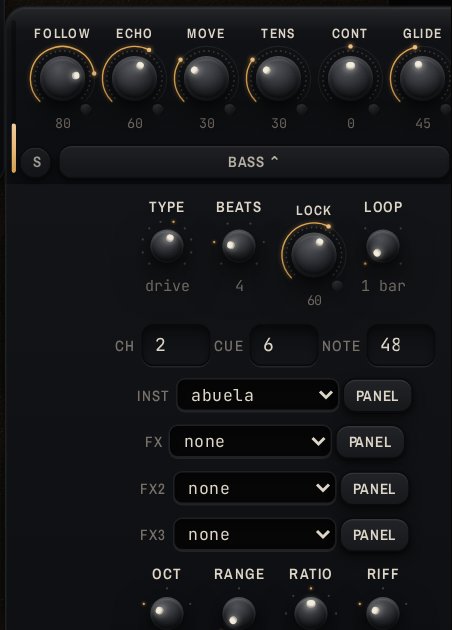Click the CH input field showing 2
This screenshot has width=452, height=630.
pos(176,345)
